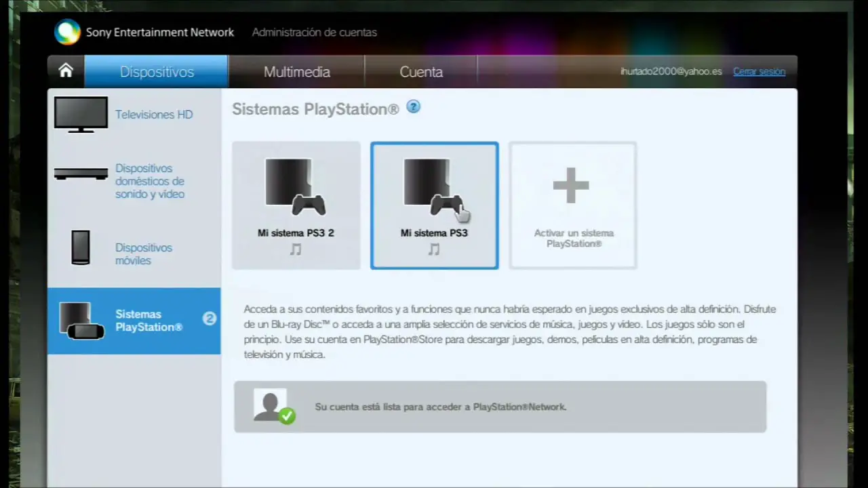Select the Mi sistema PS3 card
The height and width of the screenshot is (488, 868).
434,205
